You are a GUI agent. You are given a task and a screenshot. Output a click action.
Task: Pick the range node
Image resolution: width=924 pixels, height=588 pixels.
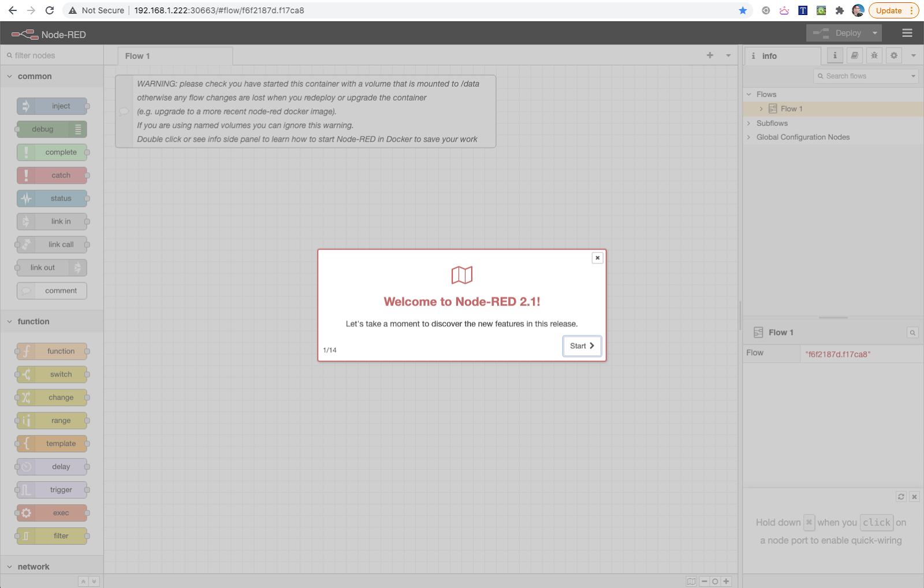coord(52,420)
